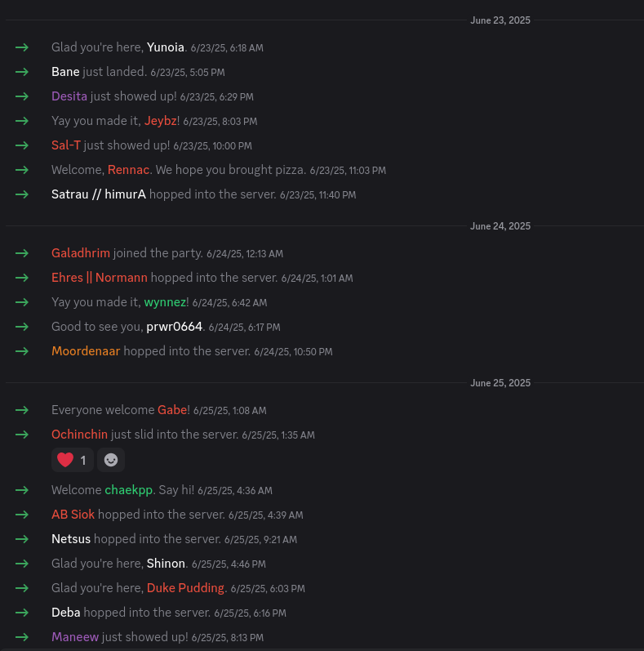The image size is (644, 651).
Task: Click the Desita username
Action: click(x=69, y=96)
